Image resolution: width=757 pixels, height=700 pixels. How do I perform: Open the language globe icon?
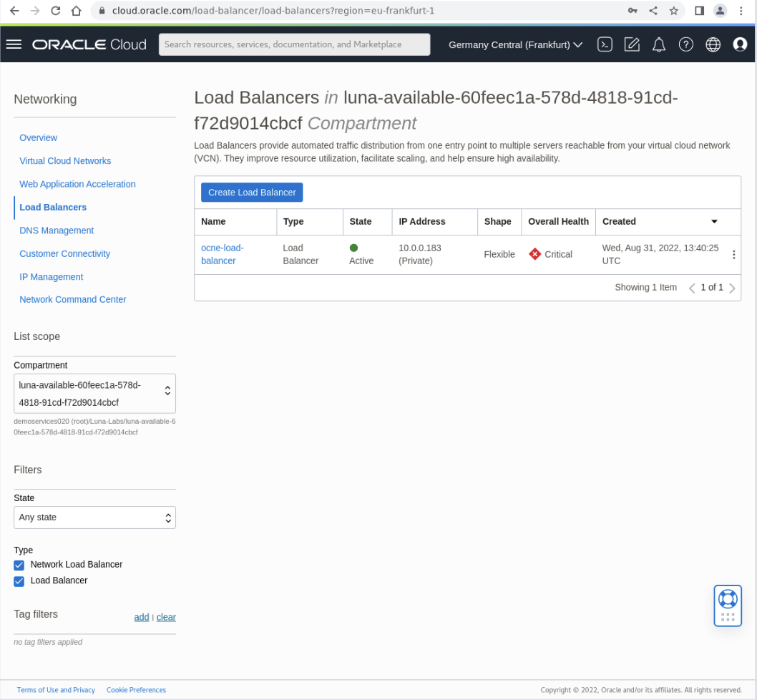point(713,44)
